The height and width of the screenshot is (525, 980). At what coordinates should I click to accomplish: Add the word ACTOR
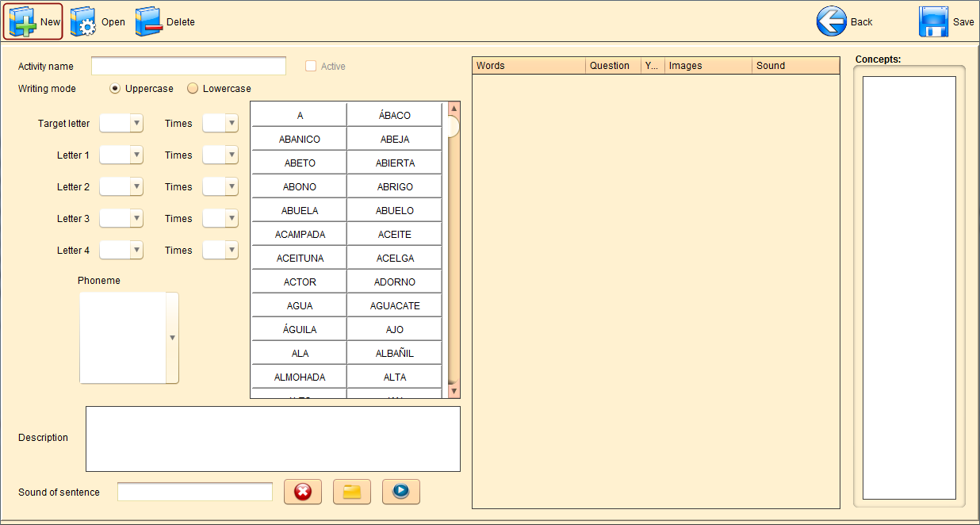pyautogui.click(x=300, y=282)
